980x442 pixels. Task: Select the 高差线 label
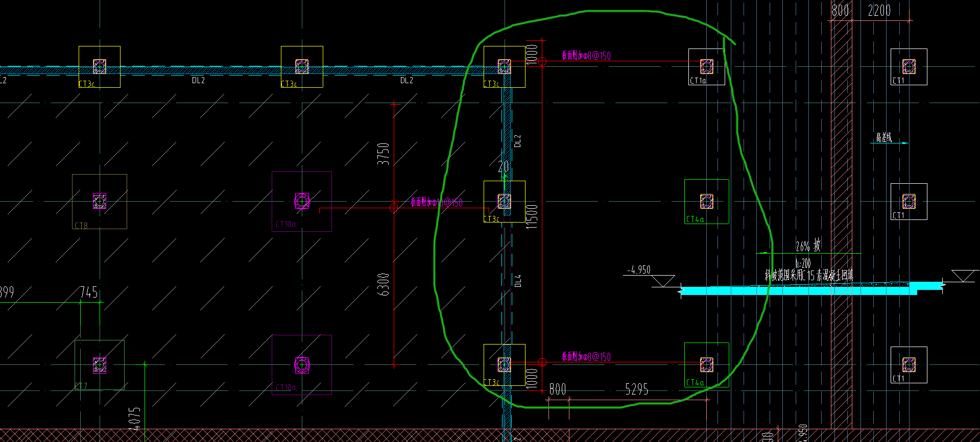[884, 137]
